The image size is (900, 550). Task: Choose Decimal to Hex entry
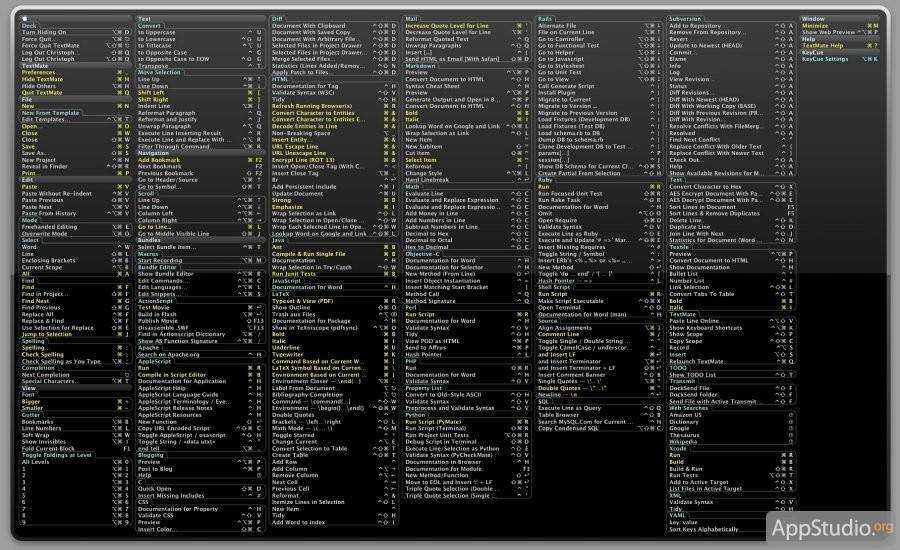tap(426, 234)
